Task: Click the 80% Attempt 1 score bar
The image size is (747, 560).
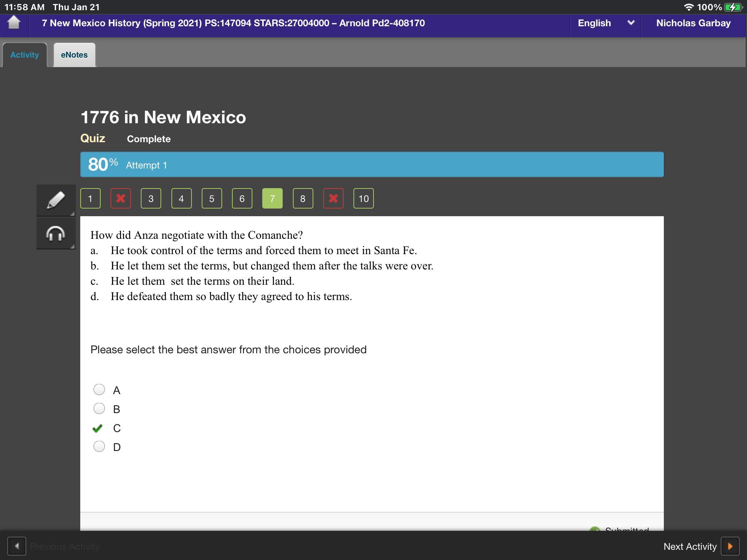Action: pos(371,165)
